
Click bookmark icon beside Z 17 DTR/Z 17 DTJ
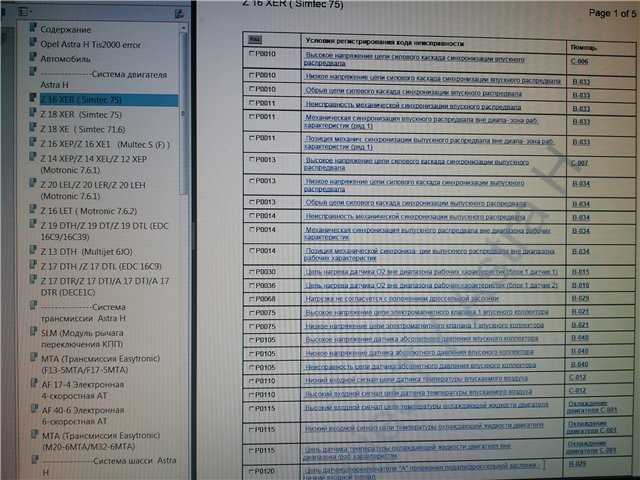click(33, 279)
